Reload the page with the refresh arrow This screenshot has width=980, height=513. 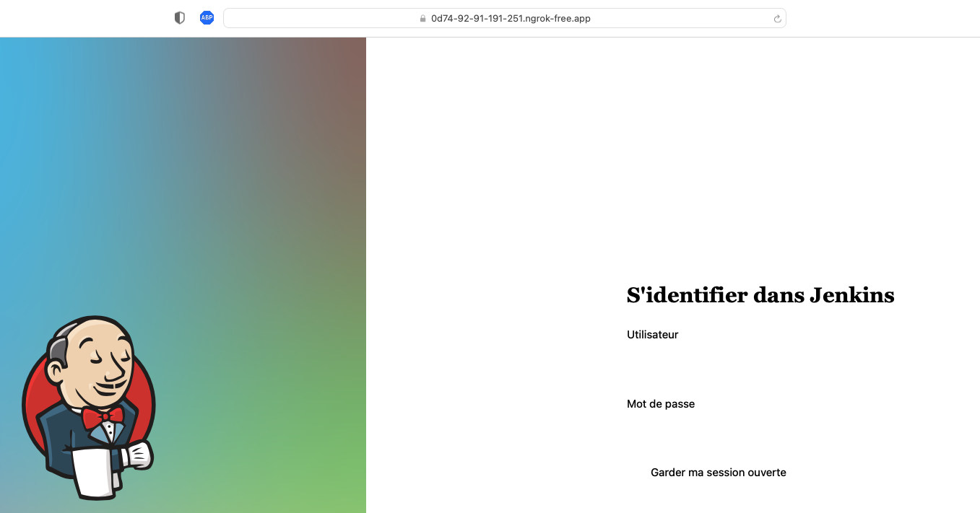coord(777,19)
